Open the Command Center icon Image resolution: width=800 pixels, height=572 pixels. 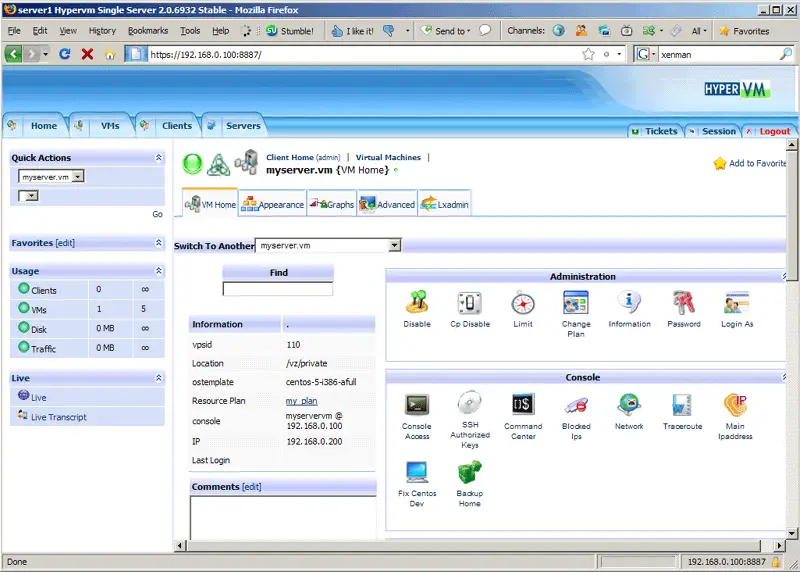click(x=523, y=405)
